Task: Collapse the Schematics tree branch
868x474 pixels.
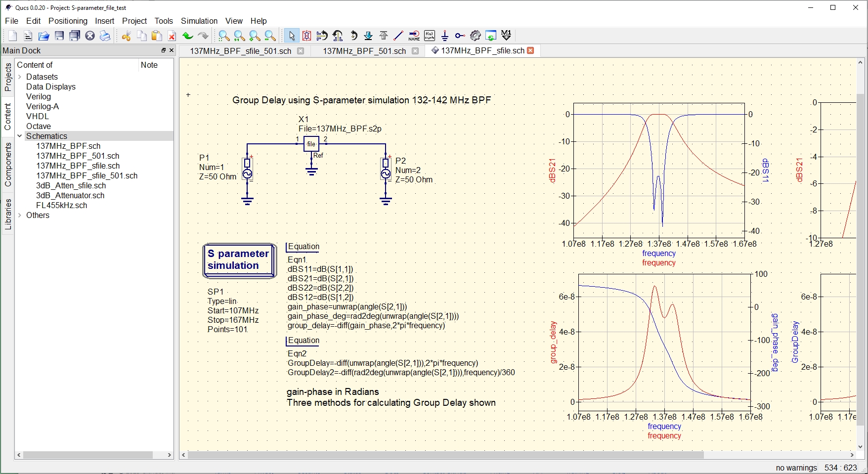Action: tap(20, 136)
